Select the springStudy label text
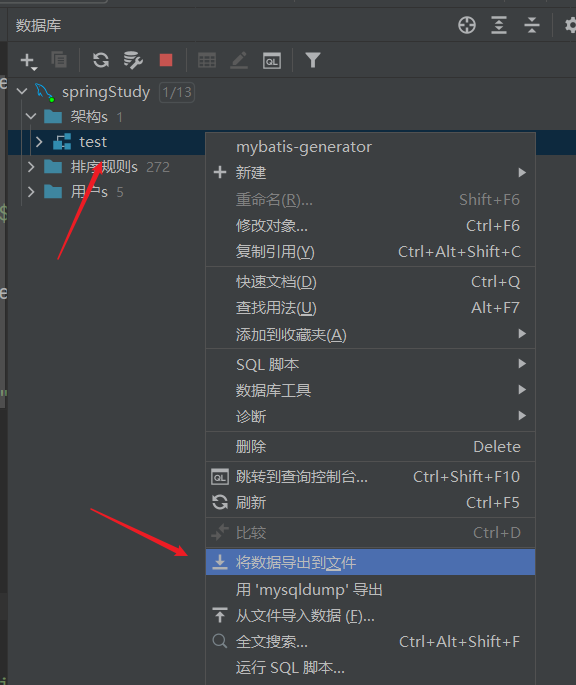The width and height of the screenshot is (576, 685). [106, 92]
